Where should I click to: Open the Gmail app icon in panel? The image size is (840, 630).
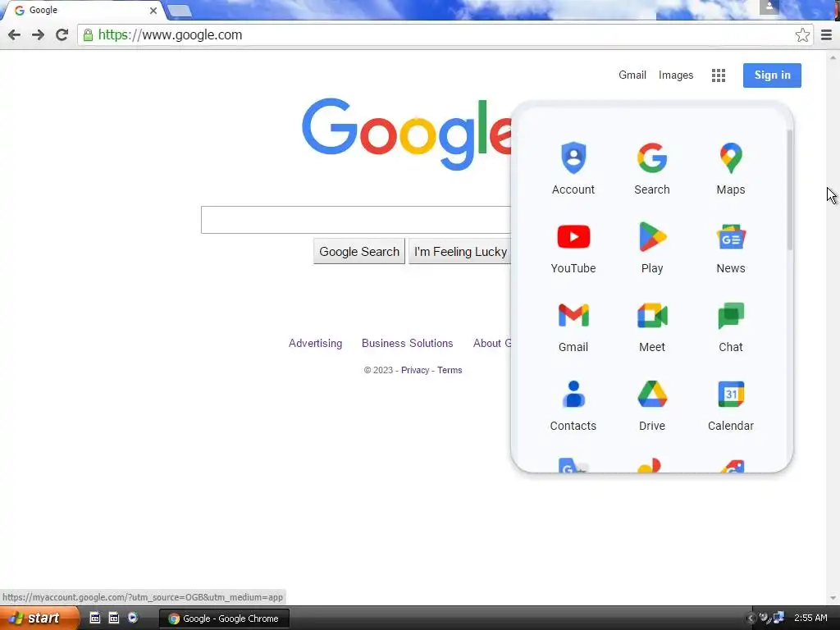click(573, 326)
